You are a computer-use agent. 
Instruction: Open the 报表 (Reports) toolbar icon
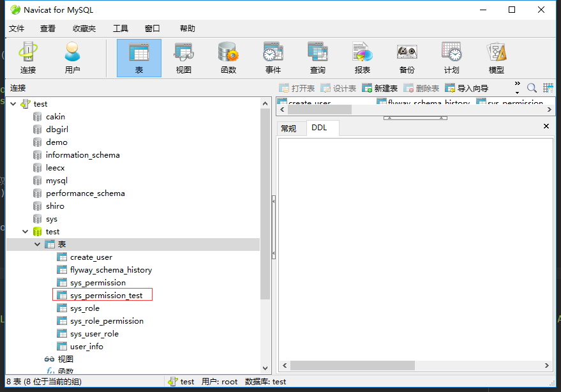[x=362, y=57]
